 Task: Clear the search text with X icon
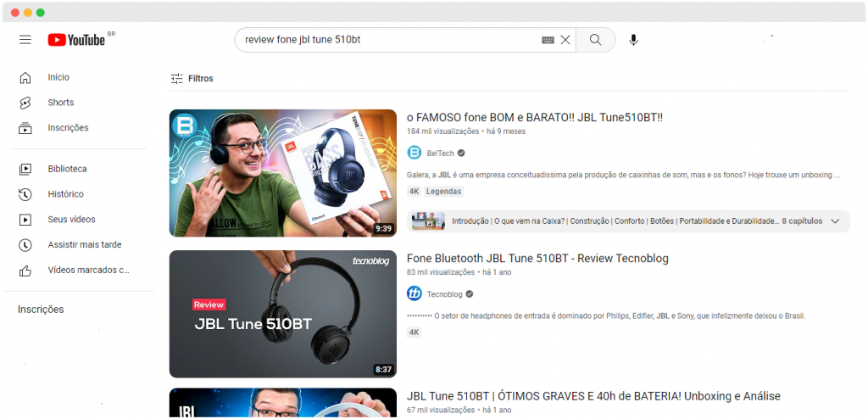coord(565,40)
